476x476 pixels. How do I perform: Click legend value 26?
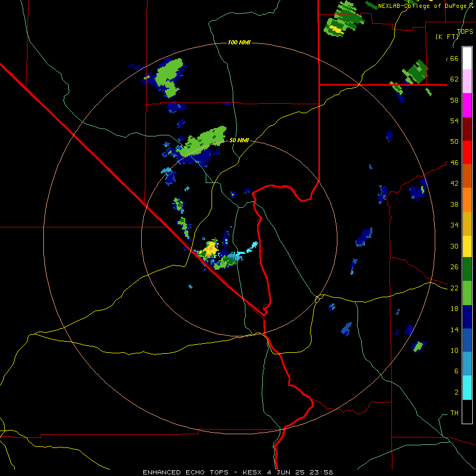454,267
